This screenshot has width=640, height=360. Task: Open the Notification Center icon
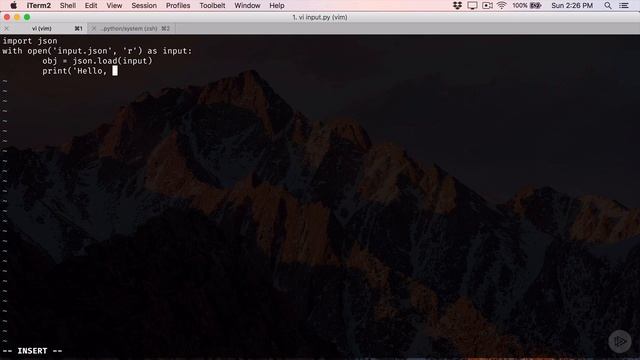click(624, 5)
